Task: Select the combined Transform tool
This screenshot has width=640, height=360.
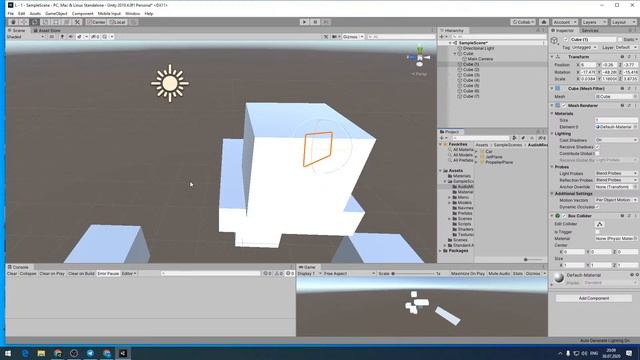Action: tap(67, 22)
